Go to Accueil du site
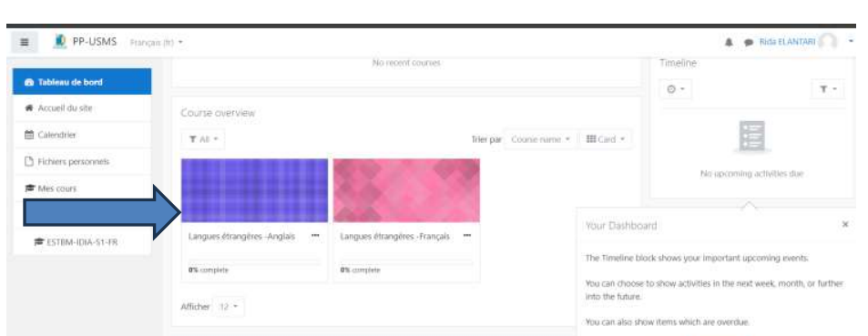 (x=82, y=108)
